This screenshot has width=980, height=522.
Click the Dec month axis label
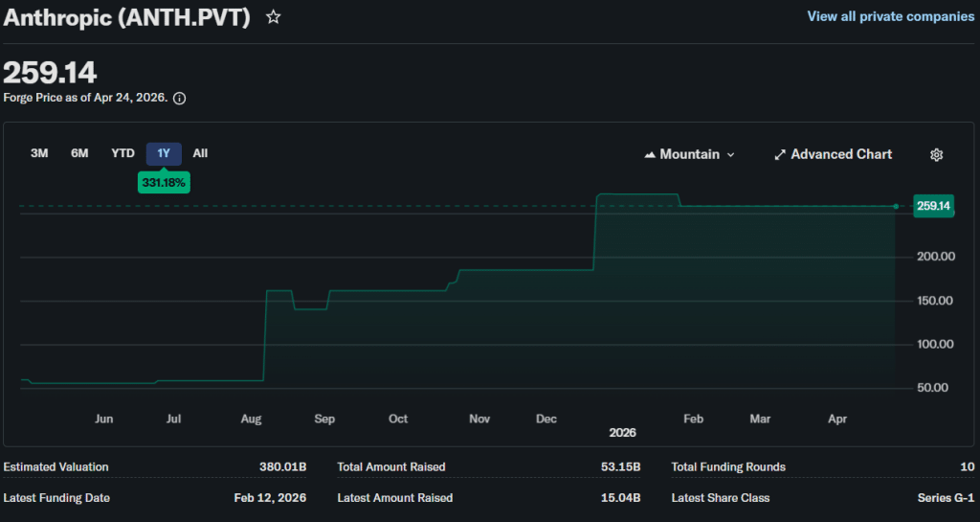pos(546,419)
